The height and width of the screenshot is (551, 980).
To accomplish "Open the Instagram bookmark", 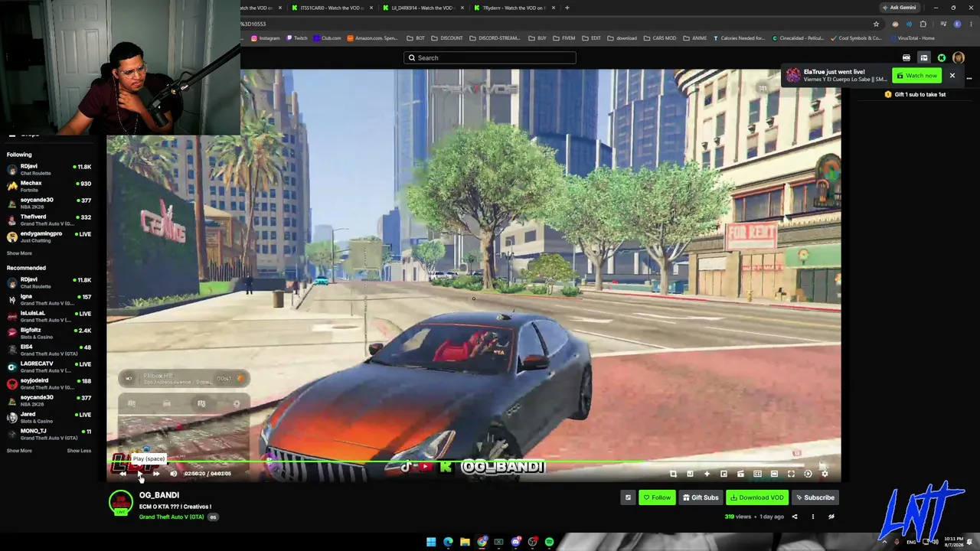I will (x=265, y=38).
